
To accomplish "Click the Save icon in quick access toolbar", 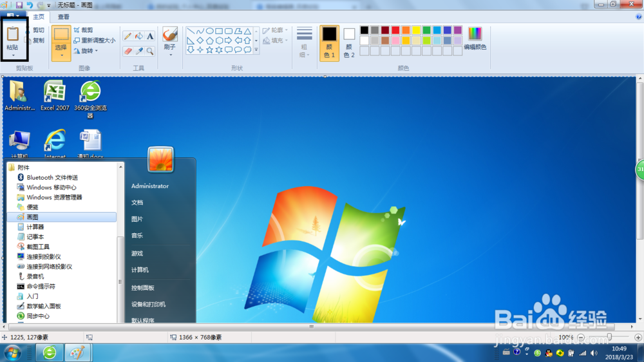I will coord(19,5).
